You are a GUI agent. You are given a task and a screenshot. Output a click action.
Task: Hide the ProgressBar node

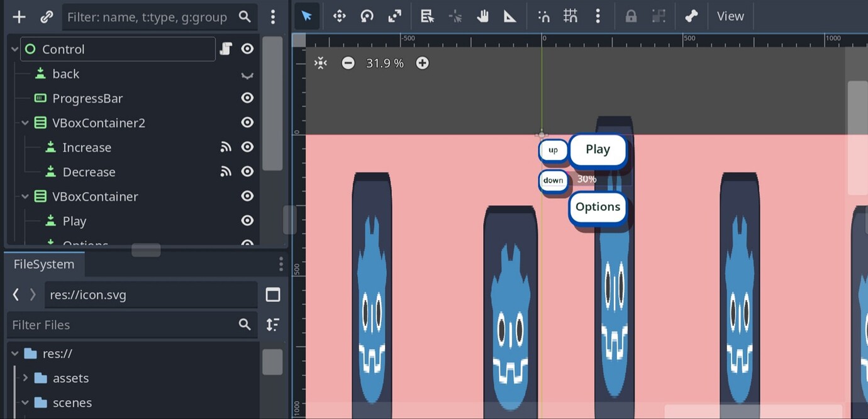(x=248, y=98)
